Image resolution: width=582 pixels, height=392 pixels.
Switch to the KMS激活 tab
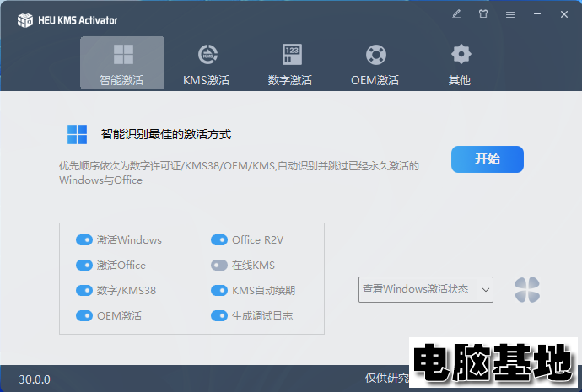coord(207,65)
